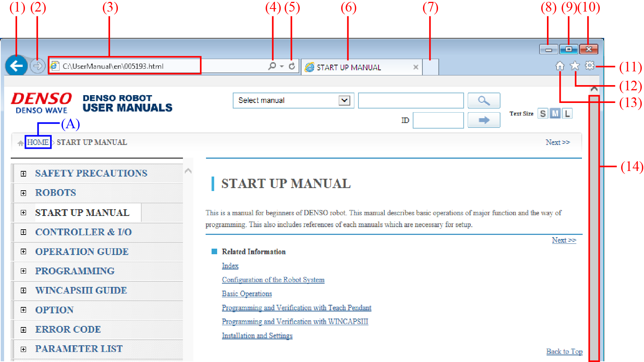This screenshot has height=362, width=644.
Task: Expand the PROGRAMMING section plus icon
Action: click(x=23, y=271)
